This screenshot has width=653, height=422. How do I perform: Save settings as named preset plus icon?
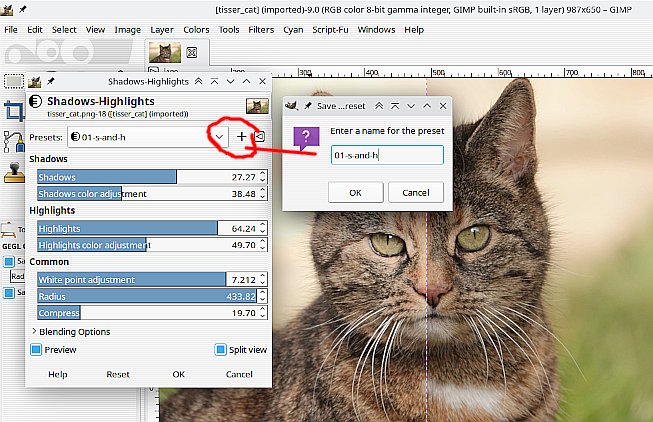click(242, 137)
